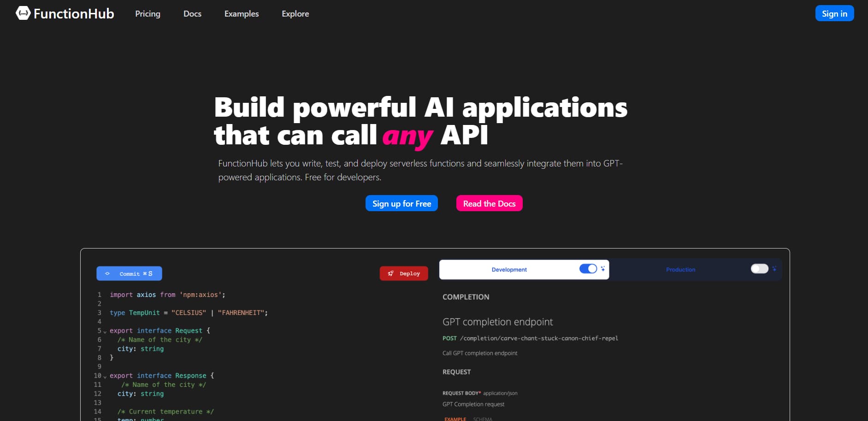
Task: Click "Call GPT completion endpoint" description
Action: [480, 353]
